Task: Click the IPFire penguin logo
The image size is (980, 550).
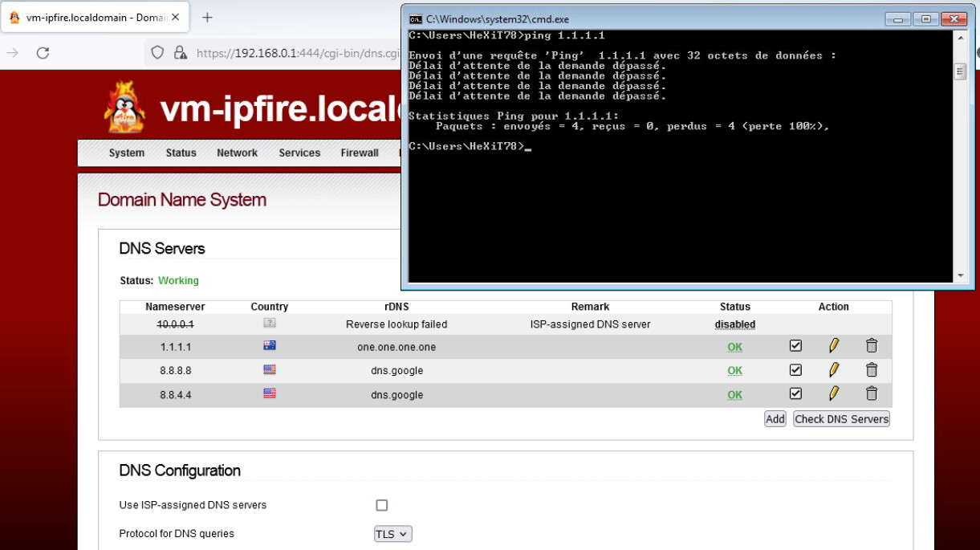Action: 124,107
